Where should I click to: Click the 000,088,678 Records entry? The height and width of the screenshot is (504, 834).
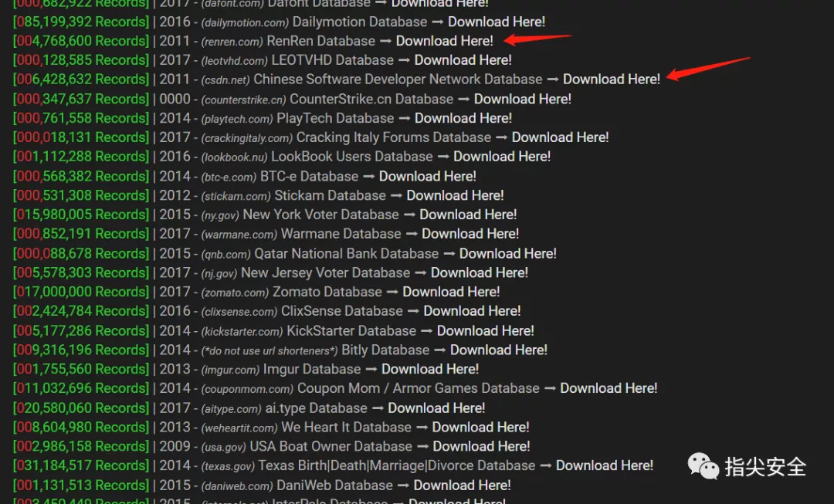pyautogui.click(x=81, y=253)
